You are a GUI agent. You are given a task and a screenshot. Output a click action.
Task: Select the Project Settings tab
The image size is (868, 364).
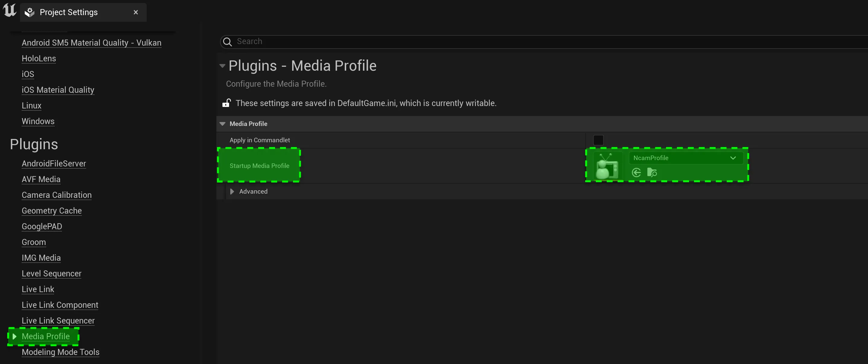83,12
